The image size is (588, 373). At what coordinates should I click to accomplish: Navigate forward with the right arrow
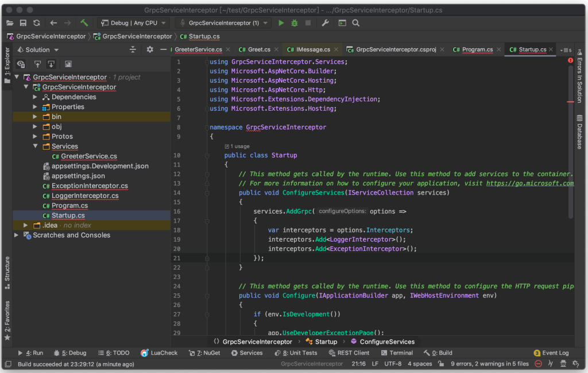68,23
